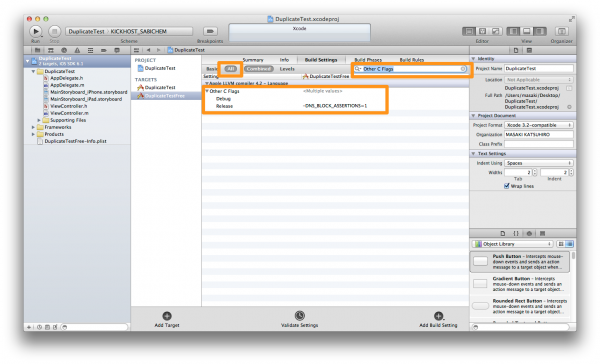Toggle the Wrap lines checkbox
The width and height of the screenshot is (600, 364).
507,186
